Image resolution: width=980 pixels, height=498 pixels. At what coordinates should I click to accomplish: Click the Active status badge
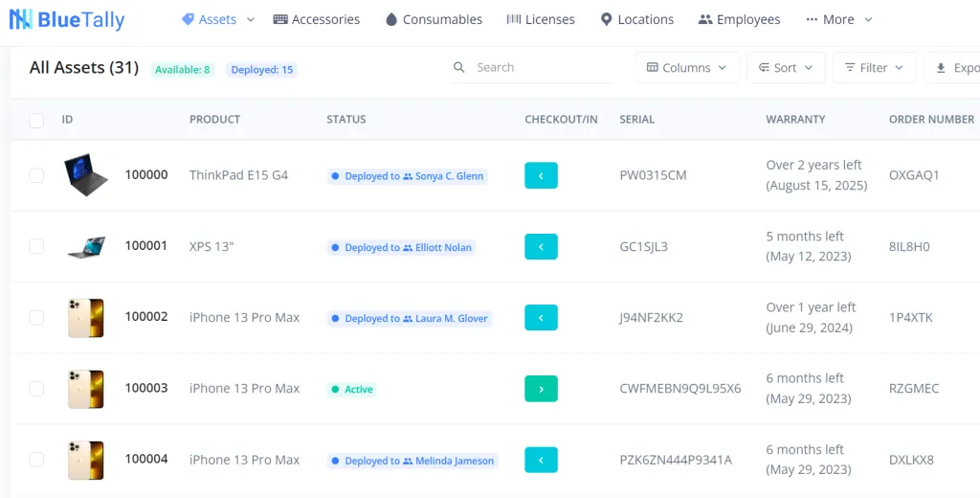352,389
